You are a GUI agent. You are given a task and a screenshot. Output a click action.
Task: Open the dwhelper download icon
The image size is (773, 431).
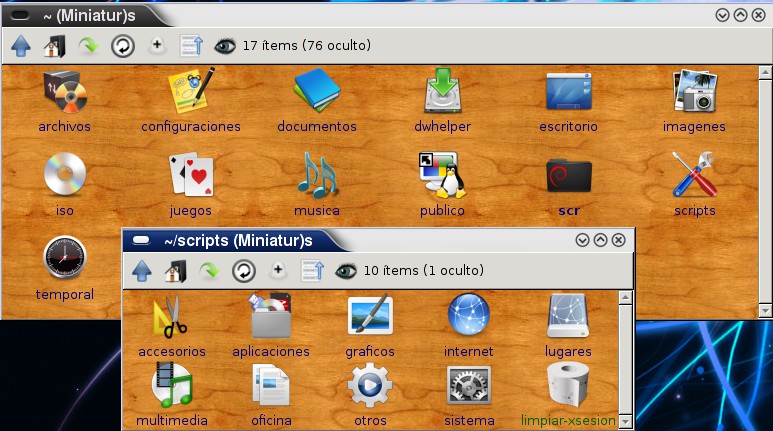pos(443,90)
